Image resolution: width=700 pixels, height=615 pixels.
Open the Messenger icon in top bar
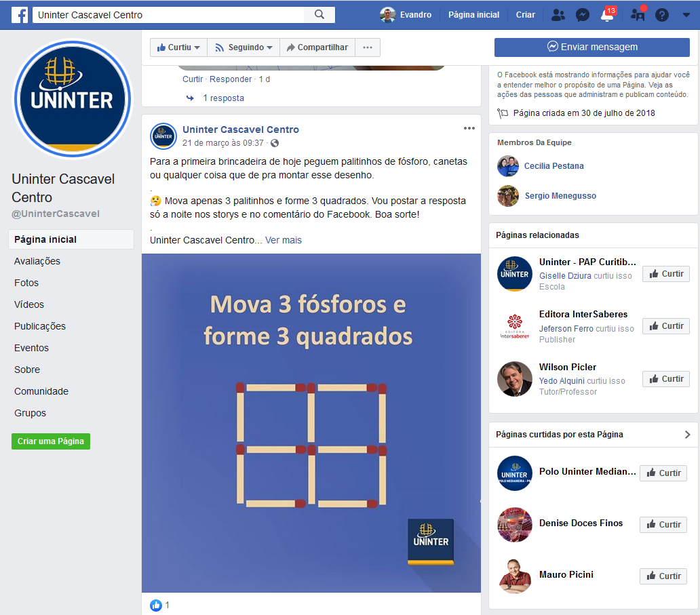point(582,15)
